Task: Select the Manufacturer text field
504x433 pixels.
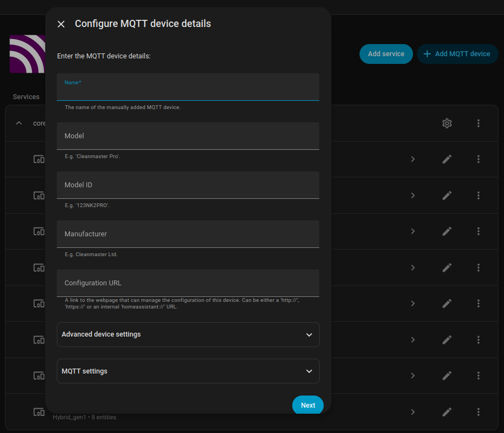Action: 188,234
